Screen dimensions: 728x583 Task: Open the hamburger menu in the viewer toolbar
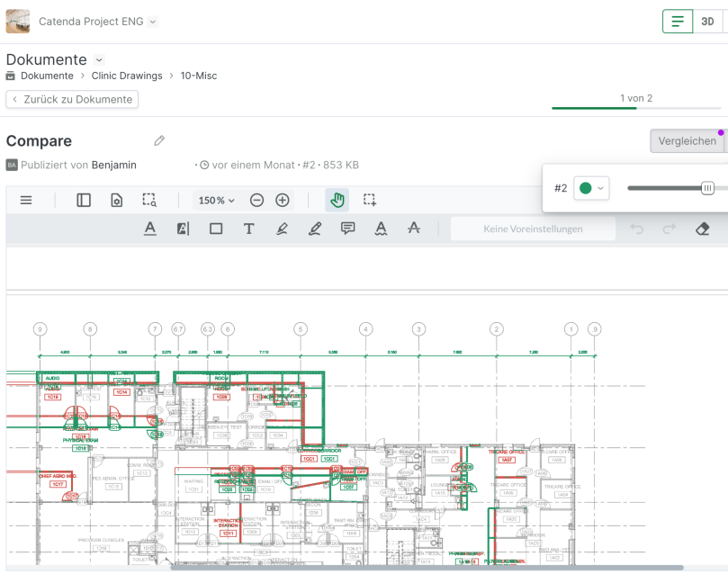click(26, 200)
